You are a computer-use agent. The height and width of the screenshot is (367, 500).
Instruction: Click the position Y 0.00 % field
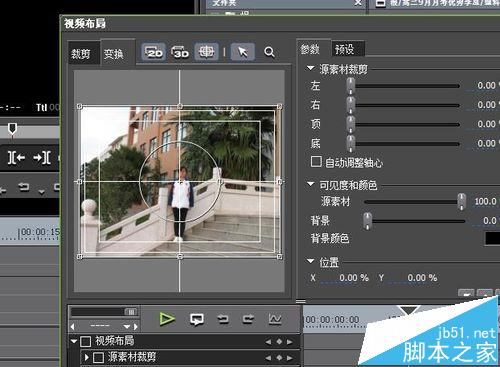point(413,278)
